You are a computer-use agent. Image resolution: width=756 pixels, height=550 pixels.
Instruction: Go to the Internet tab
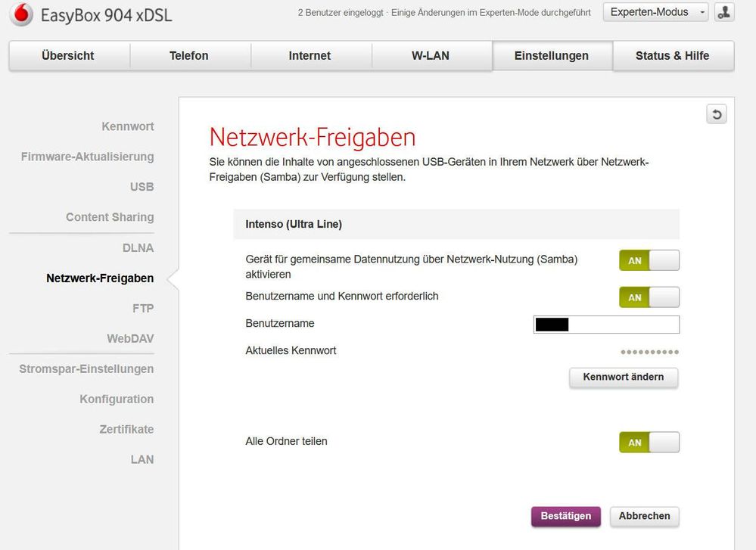pos(311,55)
